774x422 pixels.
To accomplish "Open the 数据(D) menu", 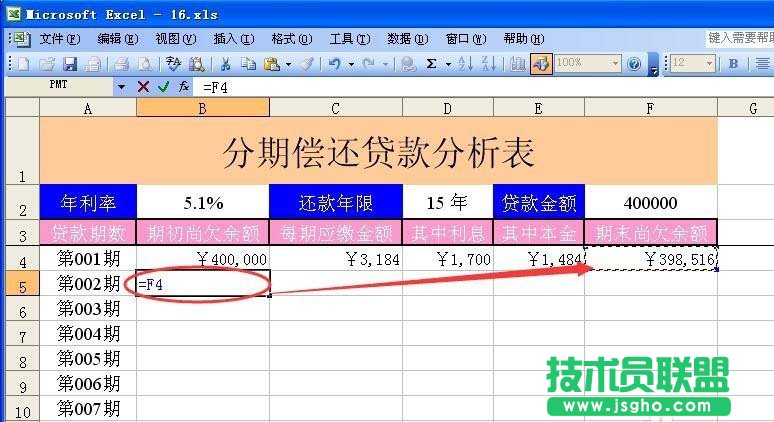I will (408, 39).
